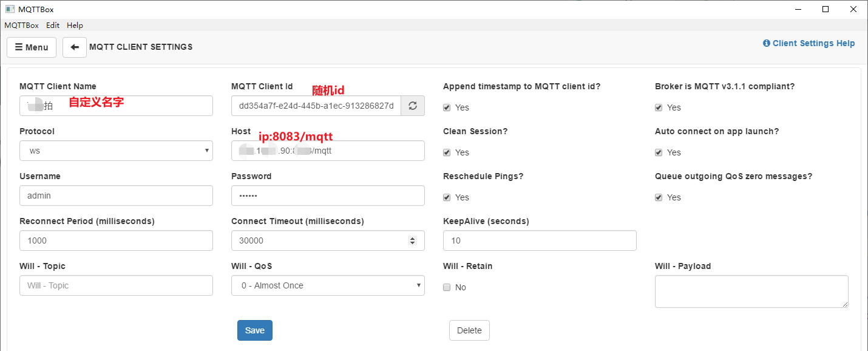Screen dimensions: 868x351
Task: Enable the Will - Retain checkbox
Action: point(447,287)
